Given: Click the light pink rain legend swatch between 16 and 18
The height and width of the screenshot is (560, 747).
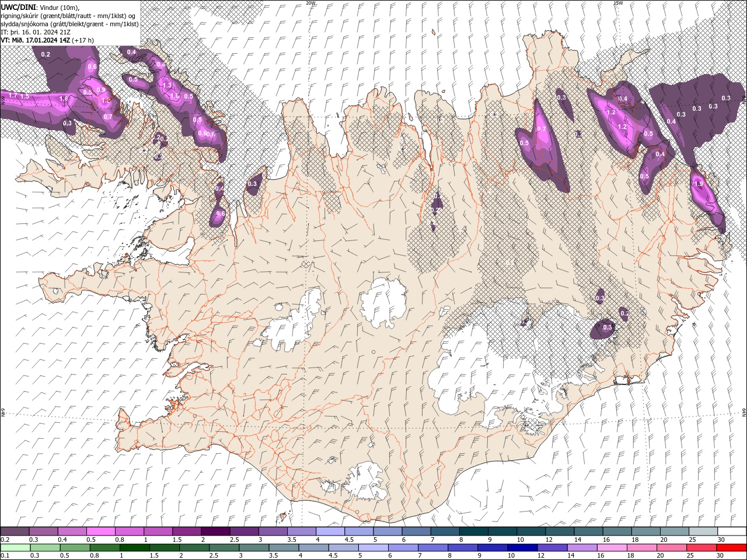Looking at the screenshot, I should (x=612, y=548).
